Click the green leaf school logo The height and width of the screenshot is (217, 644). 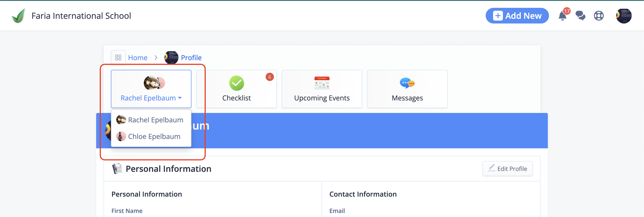[19, 16]
